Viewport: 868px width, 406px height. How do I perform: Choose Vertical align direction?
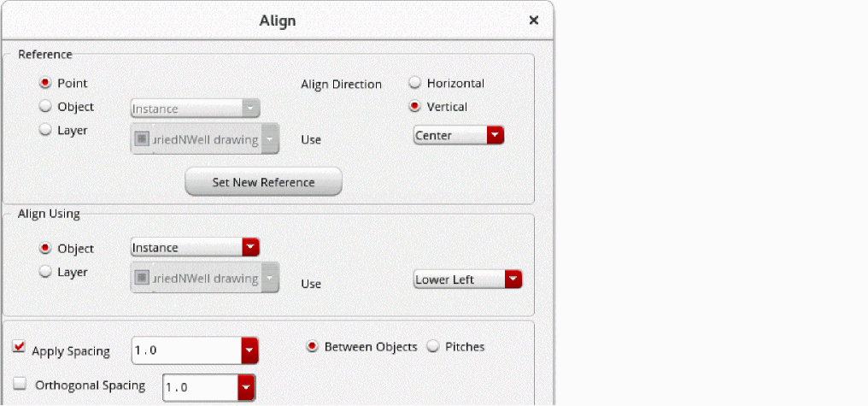(415, 107)
